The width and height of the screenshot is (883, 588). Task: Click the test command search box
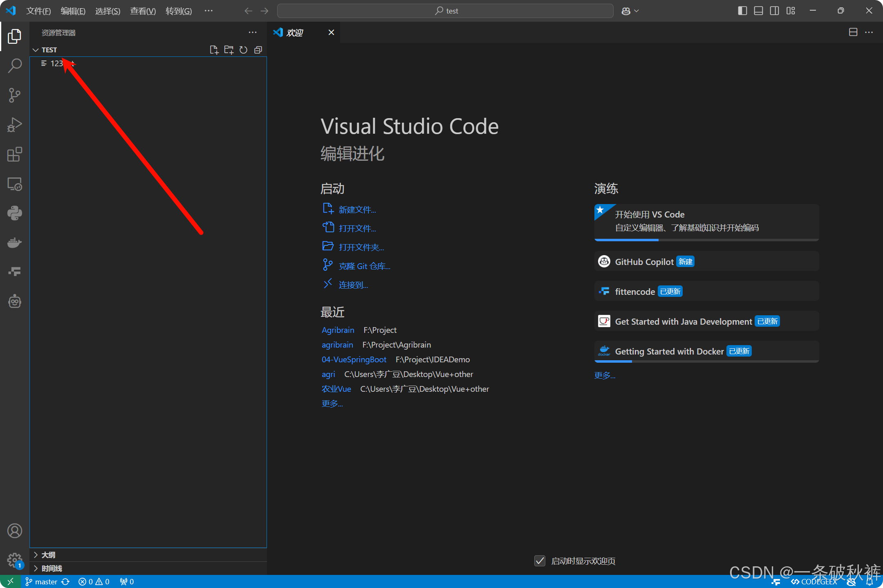click(x=445, y=11)
